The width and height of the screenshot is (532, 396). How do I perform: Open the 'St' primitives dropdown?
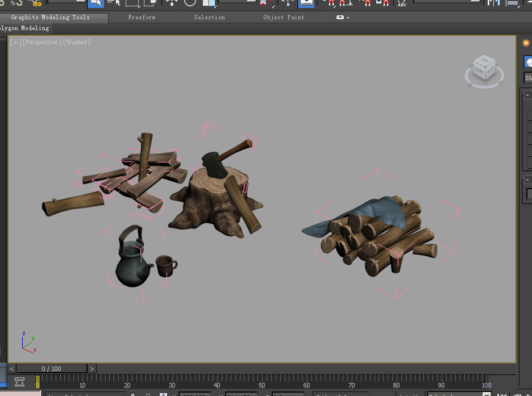click(x=528, y=78)
